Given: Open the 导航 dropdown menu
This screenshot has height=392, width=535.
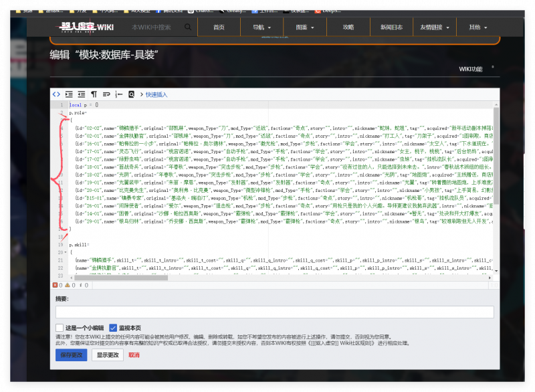Looking at the screenshot, I should pos(261,27).
